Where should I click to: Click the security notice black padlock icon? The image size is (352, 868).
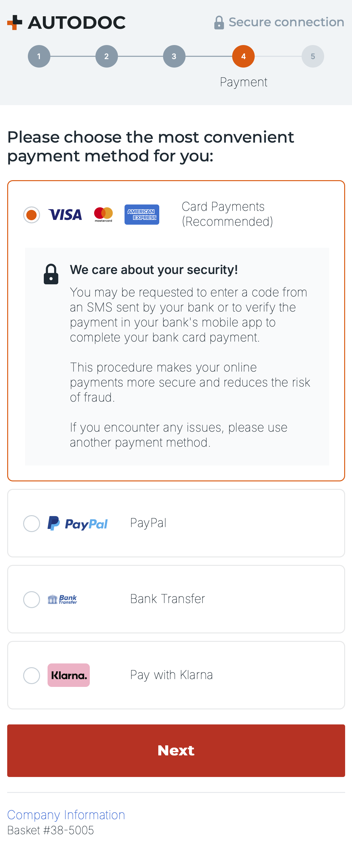pos(51,274)
